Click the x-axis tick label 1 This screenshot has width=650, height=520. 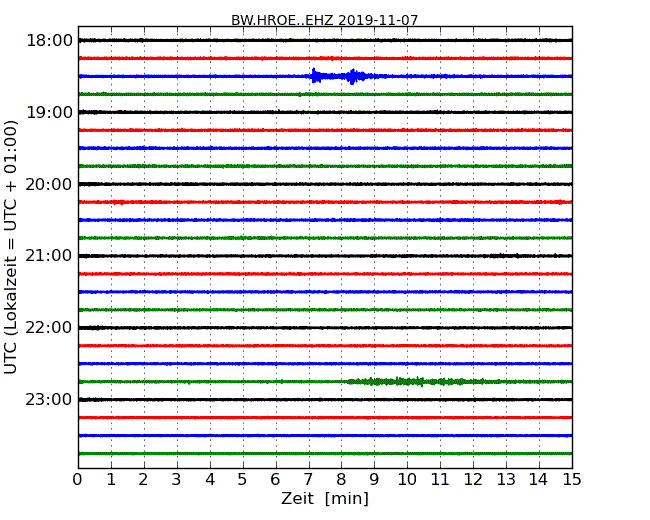[111, 480]
